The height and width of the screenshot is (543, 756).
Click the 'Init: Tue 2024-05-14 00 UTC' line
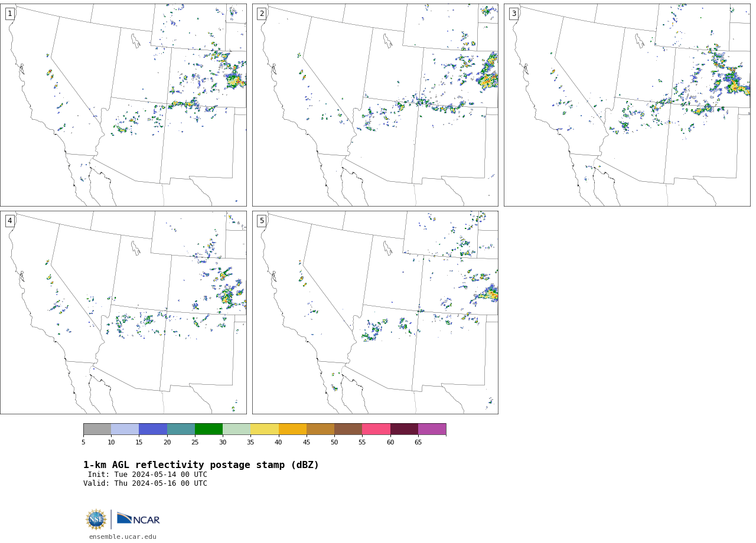click(148, 475)
